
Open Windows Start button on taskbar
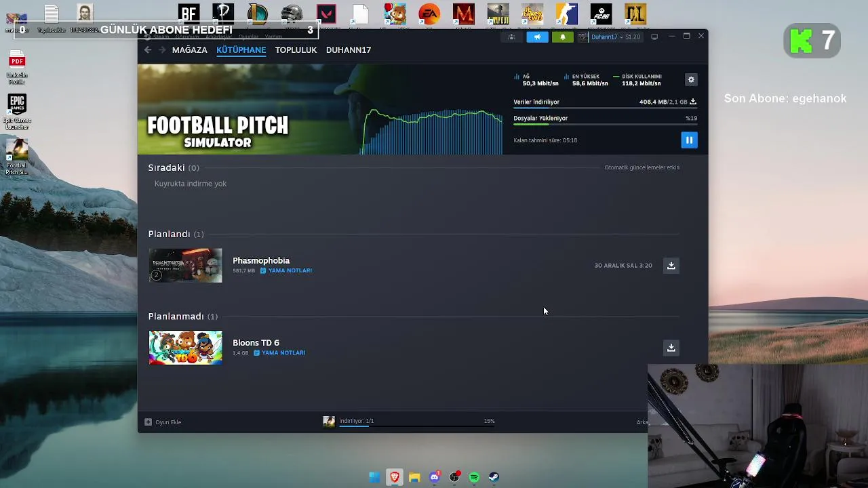[x=374, y=477]
